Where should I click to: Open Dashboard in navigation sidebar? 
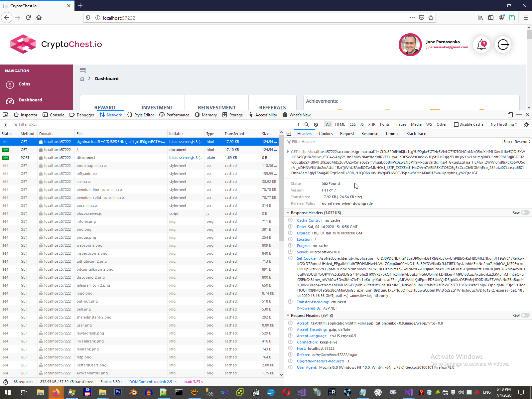[x=30, y=100]
